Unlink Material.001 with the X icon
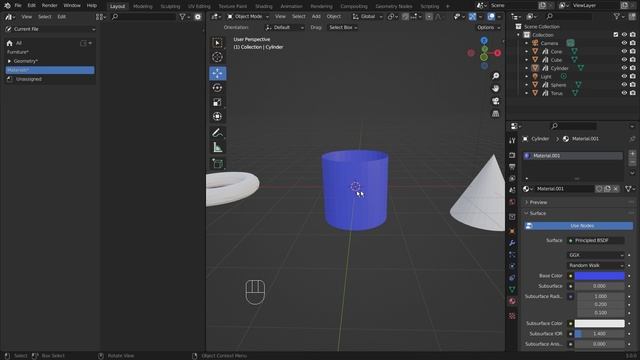640x360 pixels. coord(616,189)
